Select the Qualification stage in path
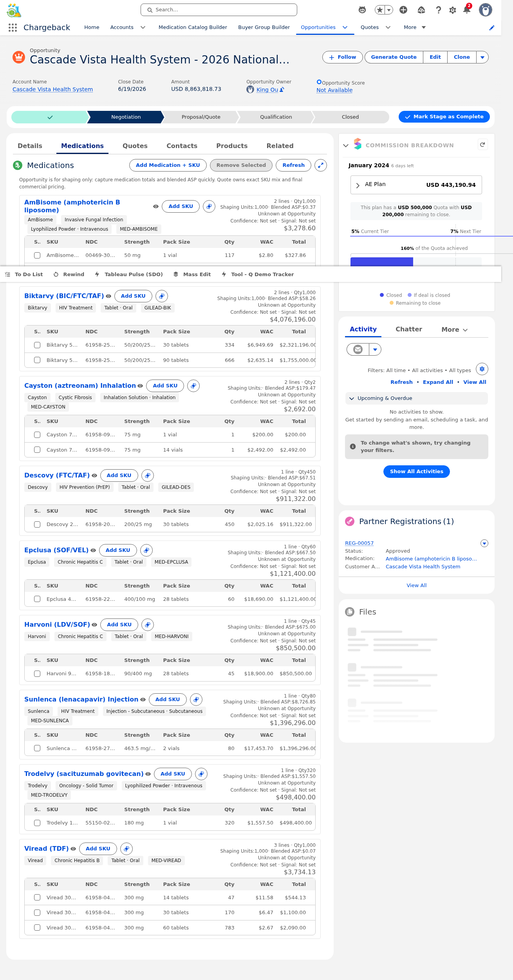The height and width of the screenshot is (980, 513). coord(276,117)
